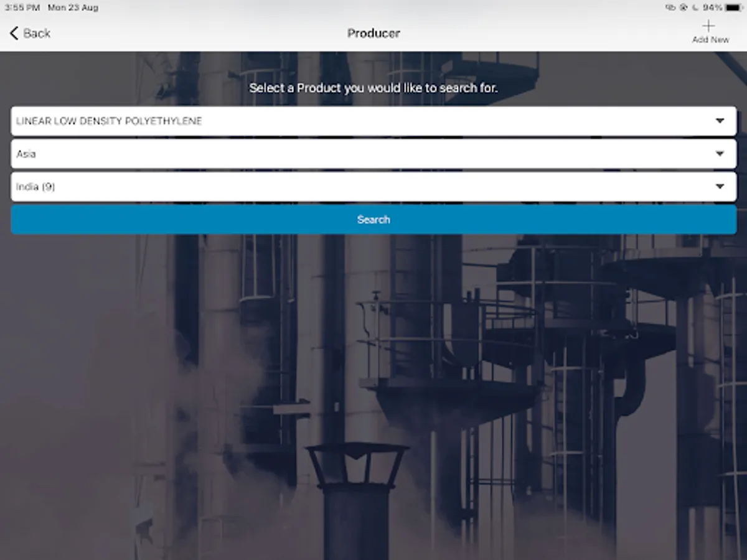This screenshot has width=747, height=560.
Task: Tap the Producer page title
Action: 374,33
